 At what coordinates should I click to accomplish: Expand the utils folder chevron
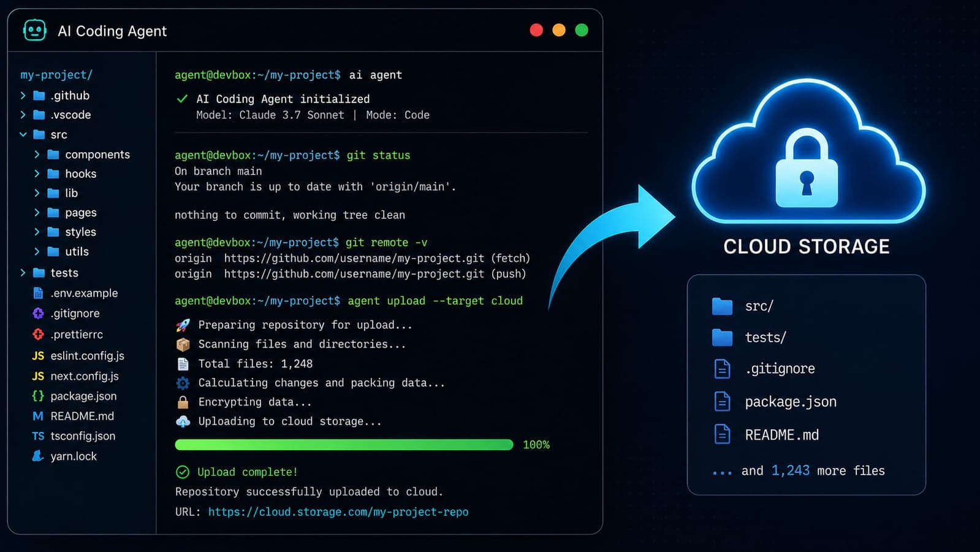[x=37, y=251]
